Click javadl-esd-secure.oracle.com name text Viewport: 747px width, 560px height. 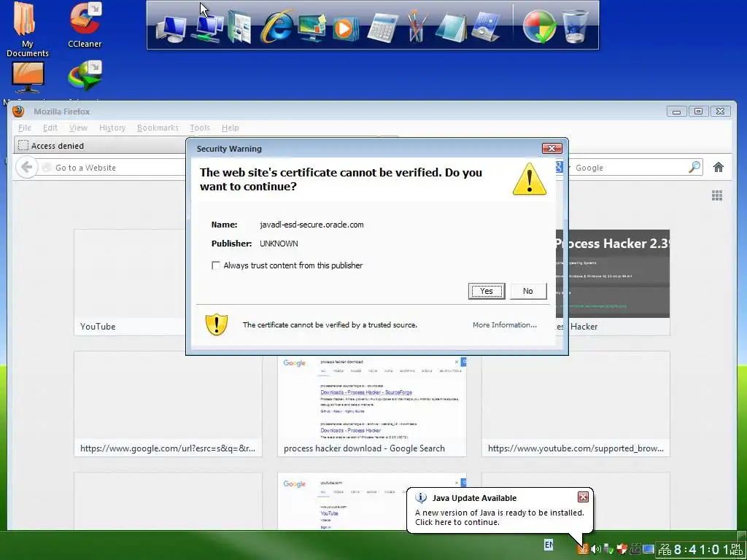click(311, 225)
